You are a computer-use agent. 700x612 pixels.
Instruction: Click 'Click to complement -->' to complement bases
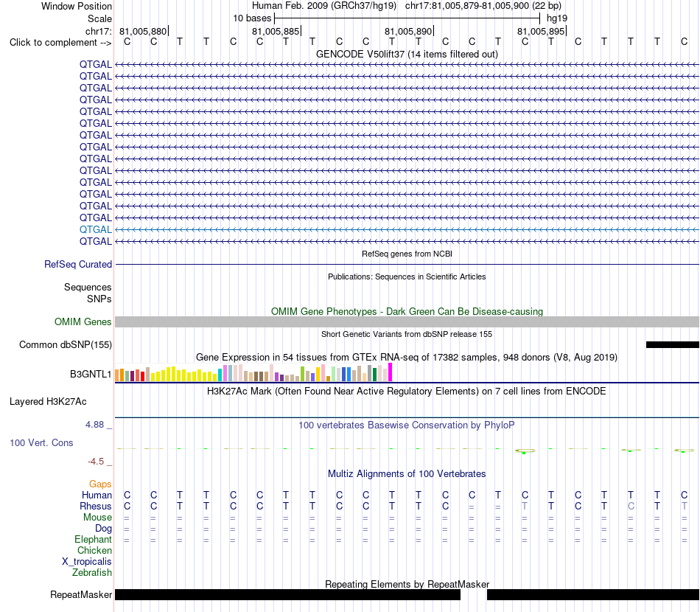[60, 43]
